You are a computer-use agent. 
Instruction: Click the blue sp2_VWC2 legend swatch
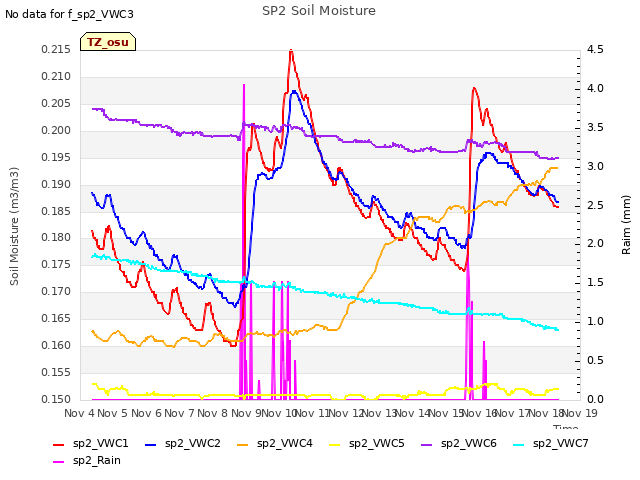pyautogui.click(x=151, y=445)
